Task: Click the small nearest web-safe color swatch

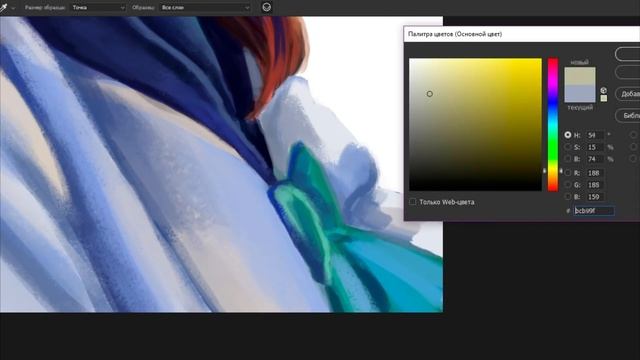Action: tap(604, 98)
